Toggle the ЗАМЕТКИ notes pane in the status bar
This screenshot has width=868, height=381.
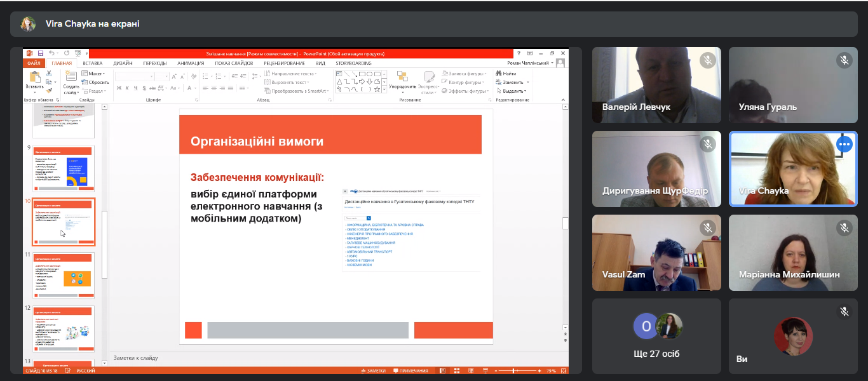[x=374, y=371]
